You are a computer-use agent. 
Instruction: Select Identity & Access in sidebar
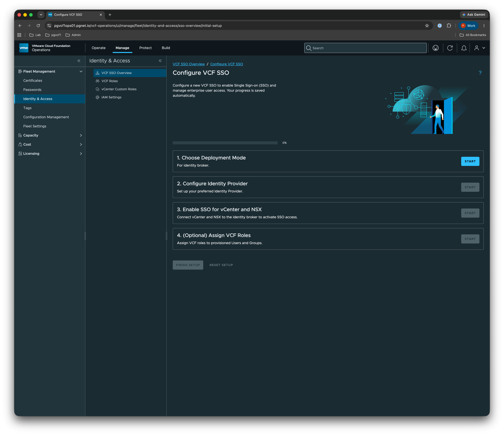(50, 99)
